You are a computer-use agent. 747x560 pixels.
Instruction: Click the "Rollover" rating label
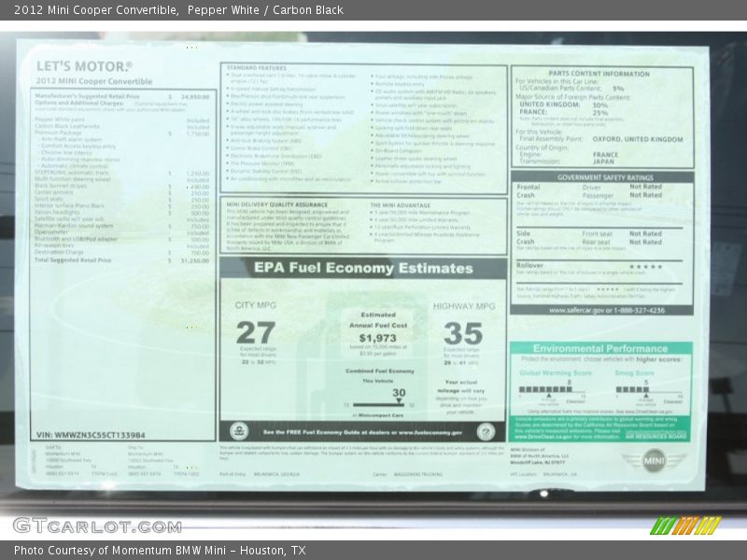pyautogui.click(x=529, y=265)
